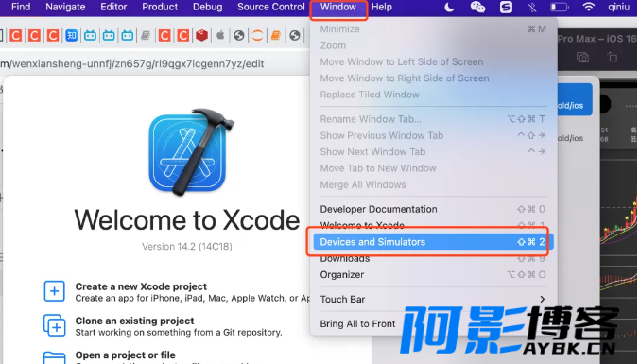Viewport: 640px width, 364px height.
Task: Expand the Touch Bar submenu arrow
Action: (x=542, y=299)
